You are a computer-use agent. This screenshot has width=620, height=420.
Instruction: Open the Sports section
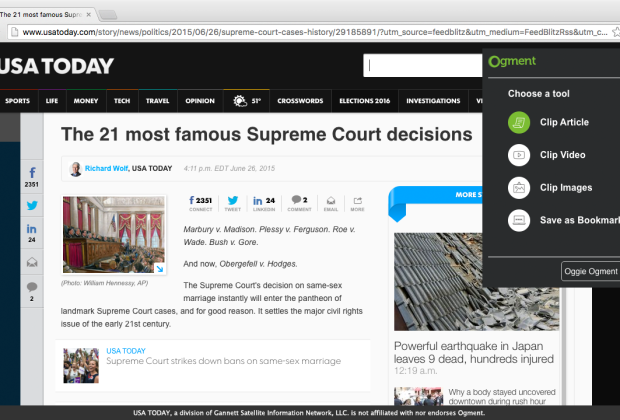(17, 101)
